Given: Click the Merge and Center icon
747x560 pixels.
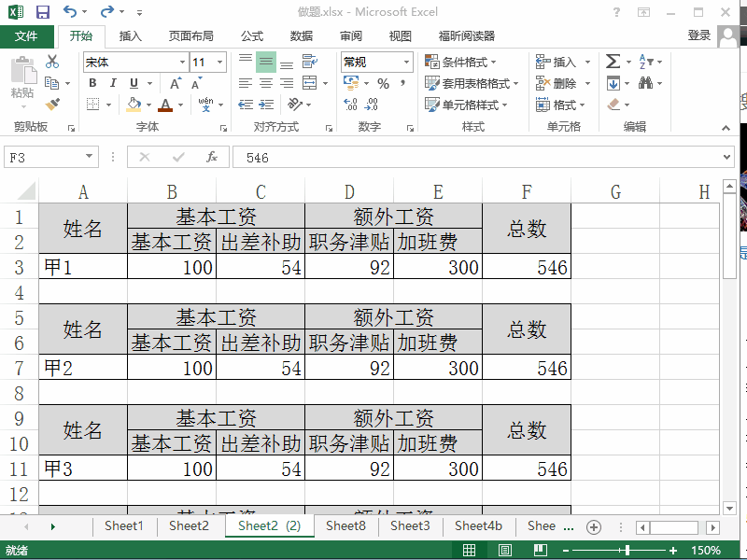Looking at the screenshot, I should tap(310, 82).
